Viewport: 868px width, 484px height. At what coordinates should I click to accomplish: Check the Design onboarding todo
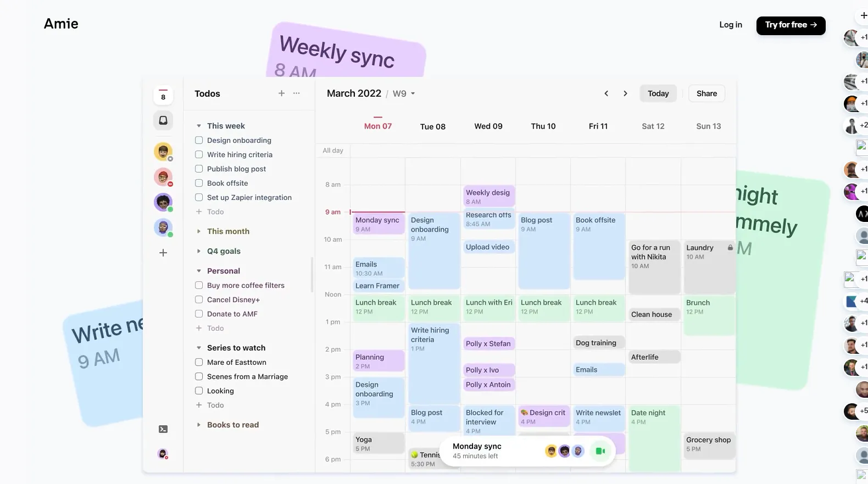point(199,140)
